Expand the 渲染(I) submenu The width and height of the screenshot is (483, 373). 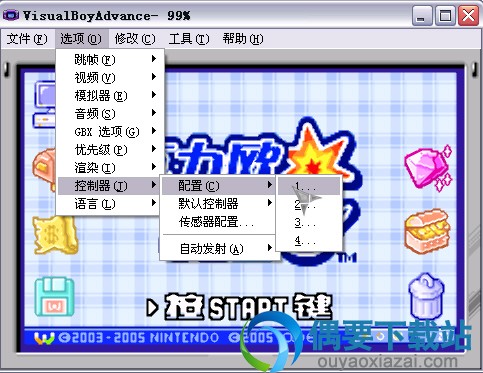pos(110,168)
